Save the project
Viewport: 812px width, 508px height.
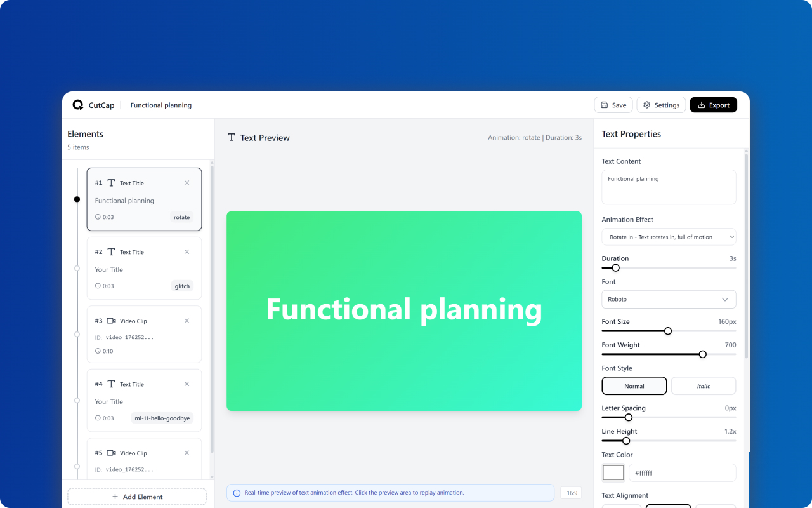(613, 104)
